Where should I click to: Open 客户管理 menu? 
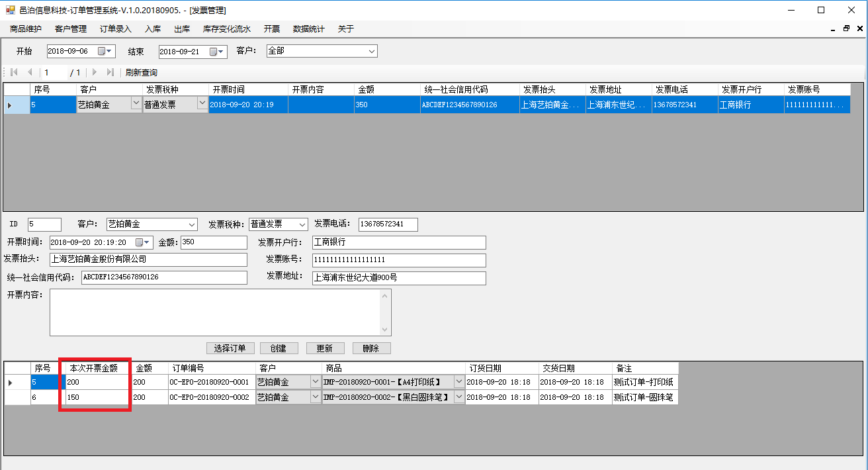tap(71, 29)
